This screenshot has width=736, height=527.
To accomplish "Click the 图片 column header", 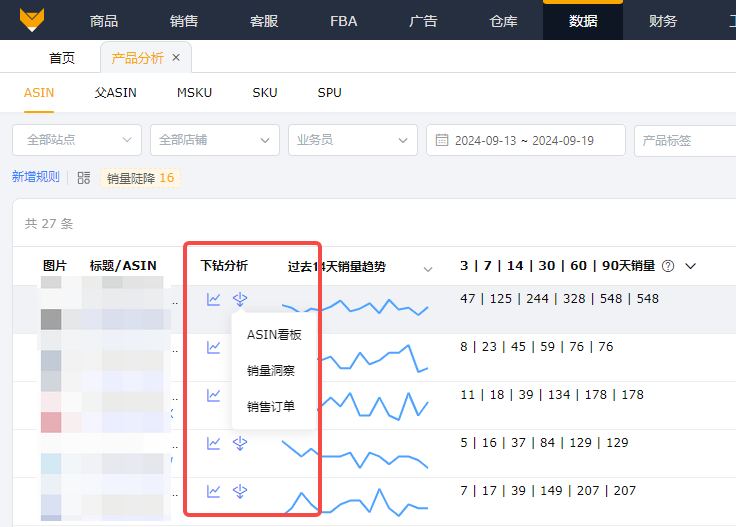I will point(54,266).
